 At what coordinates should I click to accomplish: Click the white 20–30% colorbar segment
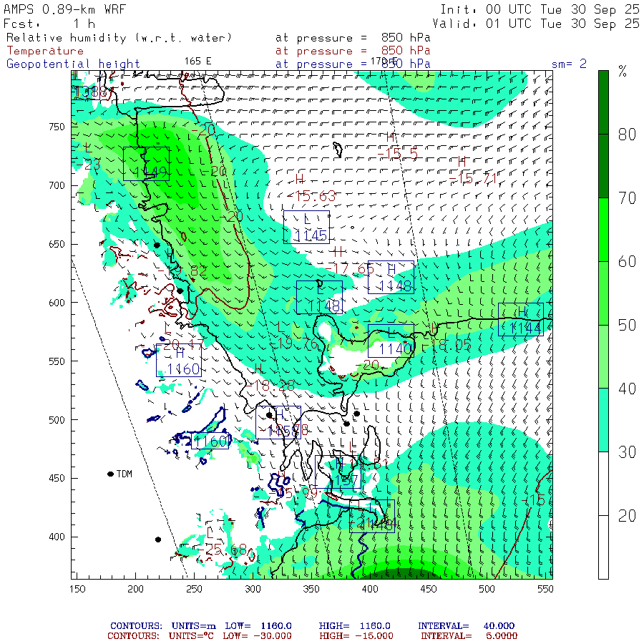(603, 484)
